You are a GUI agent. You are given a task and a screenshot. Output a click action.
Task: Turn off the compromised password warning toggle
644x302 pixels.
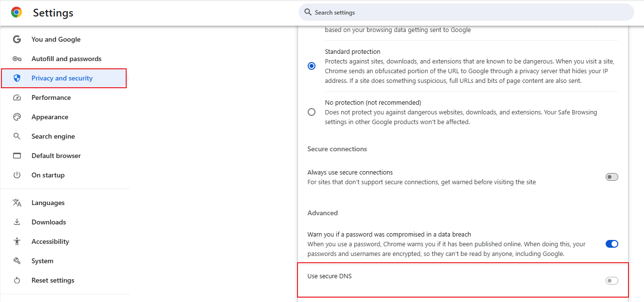point(612,244)
